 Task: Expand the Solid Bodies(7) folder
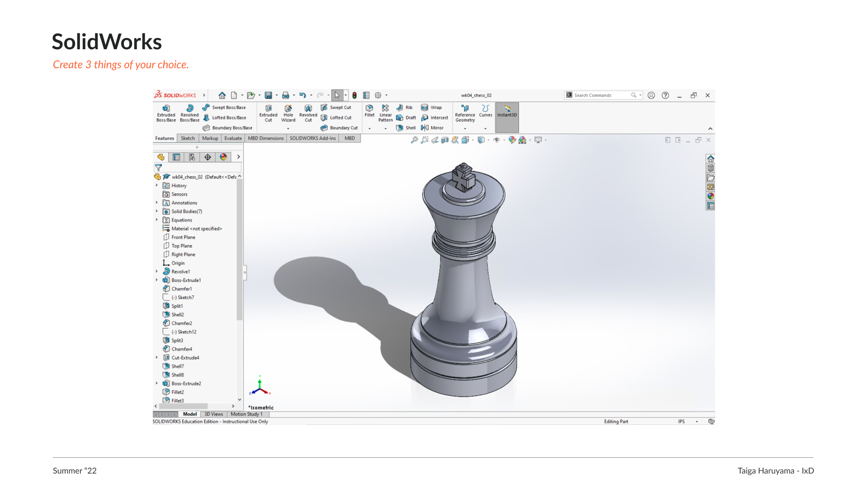click(157, 211)
